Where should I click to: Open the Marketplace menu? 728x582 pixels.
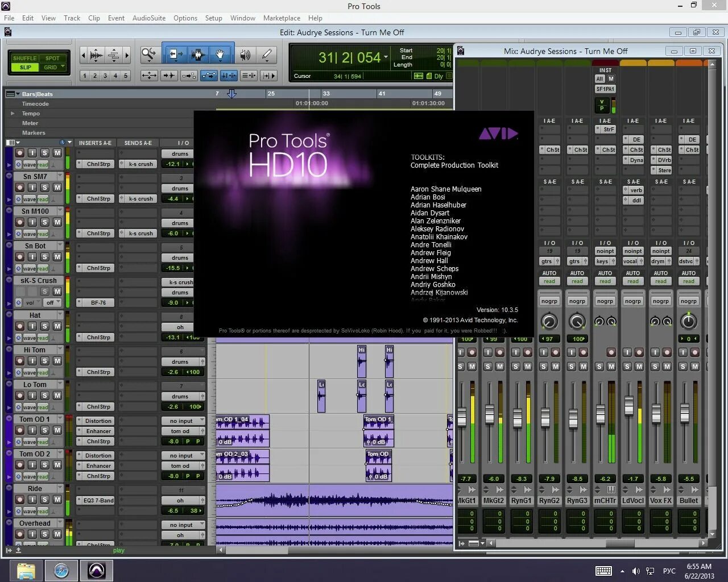coord(282,18)
